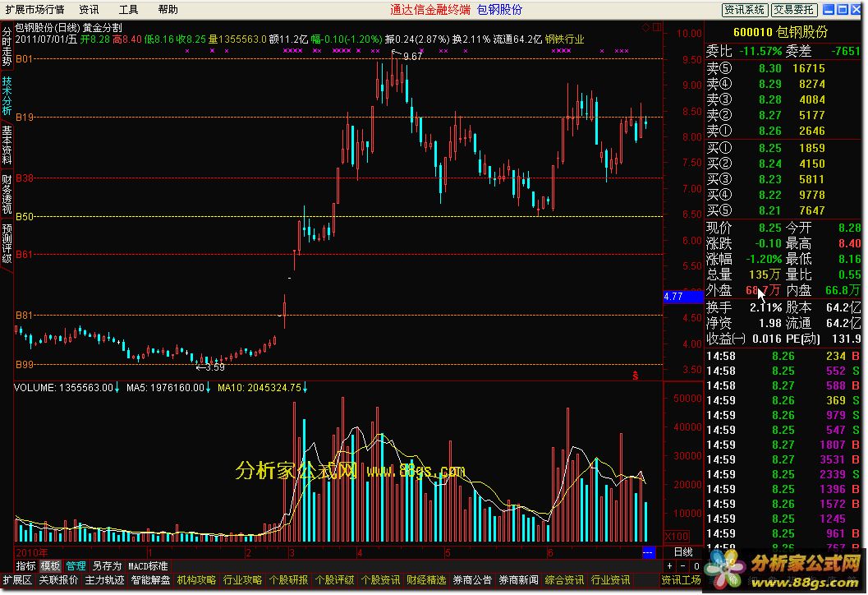Open the 券商公告 tab
The height and width of the screenshot is (595, 868).
(x=472, y=580)
